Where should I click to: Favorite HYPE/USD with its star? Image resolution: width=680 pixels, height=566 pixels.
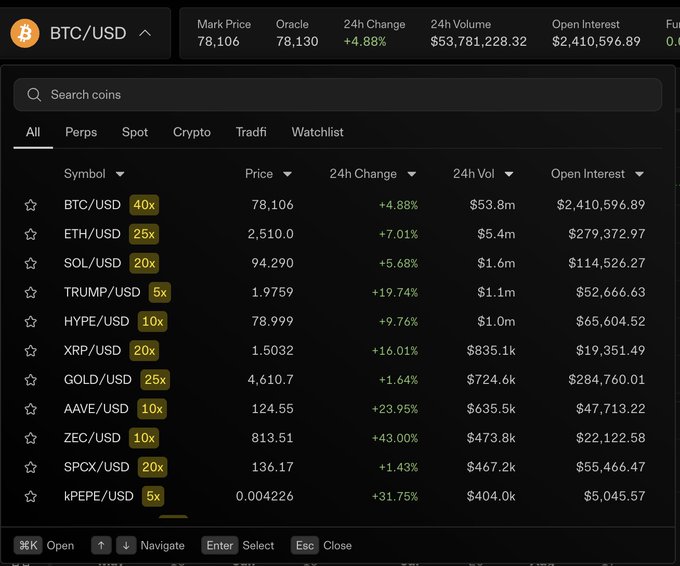(30, 321)
